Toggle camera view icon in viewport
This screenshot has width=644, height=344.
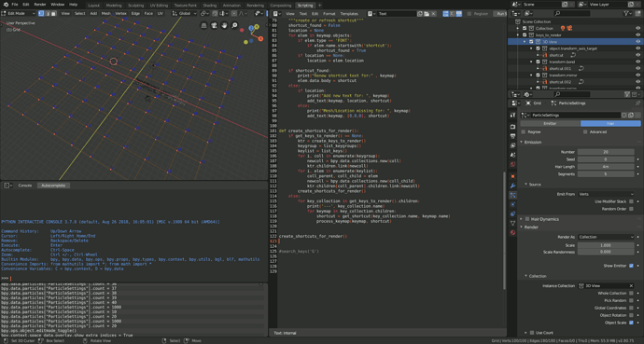[214, 25]
